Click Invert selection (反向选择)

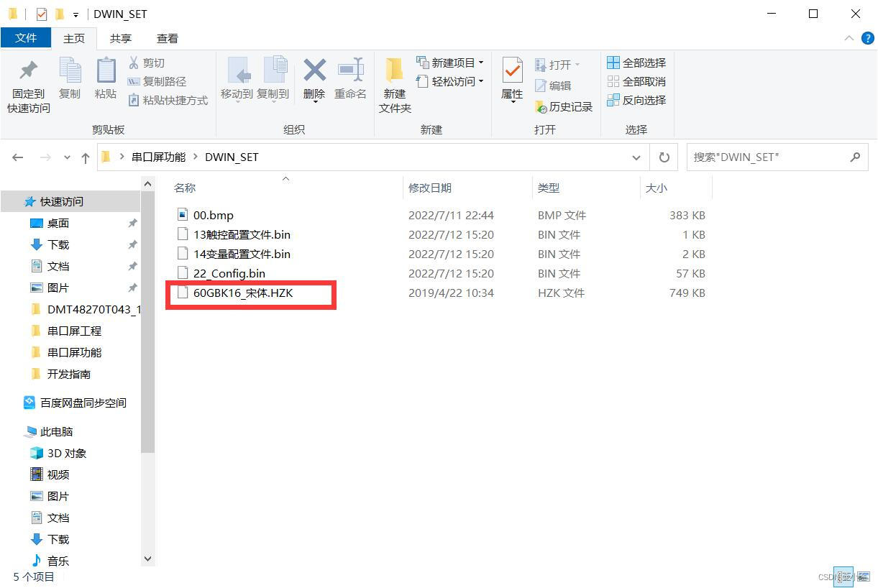click(x=636, y=101)
